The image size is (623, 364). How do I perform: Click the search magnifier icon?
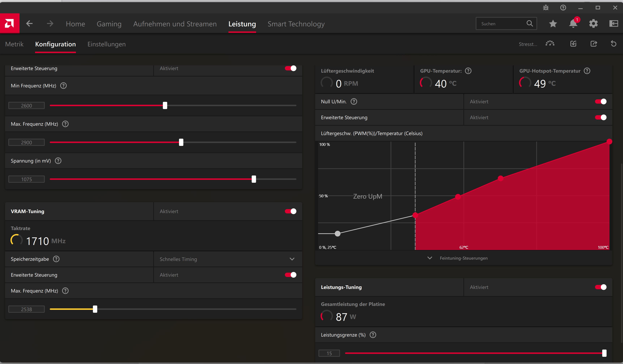pyautogui.click(x=530, y=23)
